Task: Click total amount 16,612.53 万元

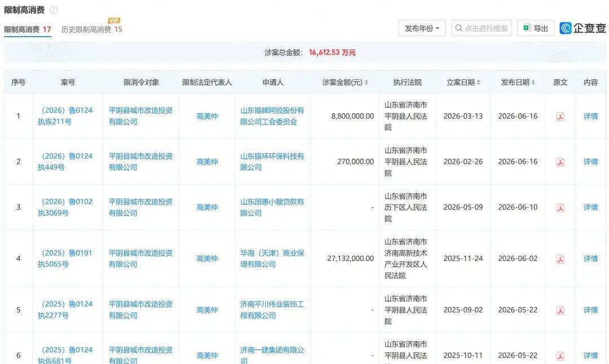Action: click(332, 52)
